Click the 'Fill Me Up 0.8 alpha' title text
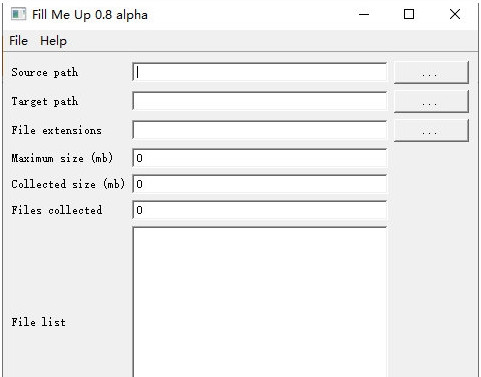This screenshot has height=377, width=481. click(x=90, y=15)
